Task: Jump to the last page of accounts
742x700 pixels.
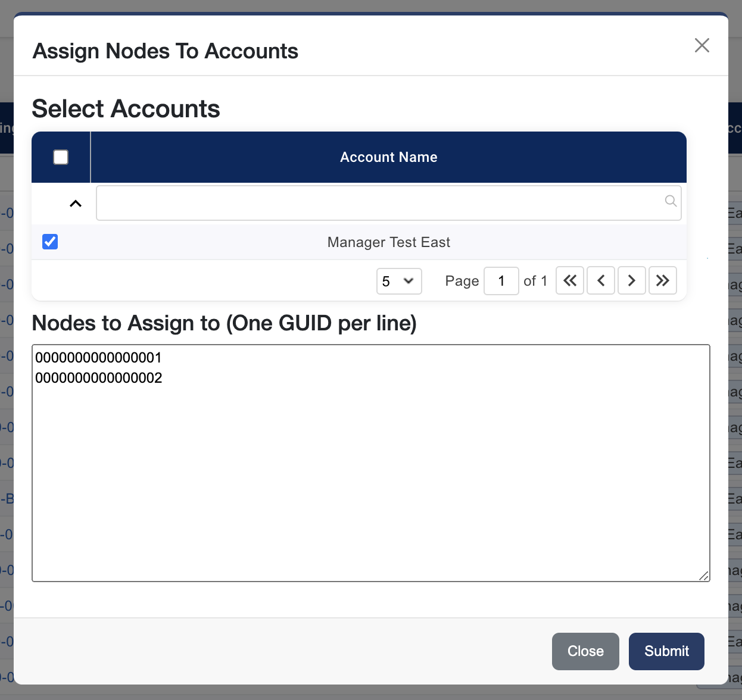Action: 663,280
